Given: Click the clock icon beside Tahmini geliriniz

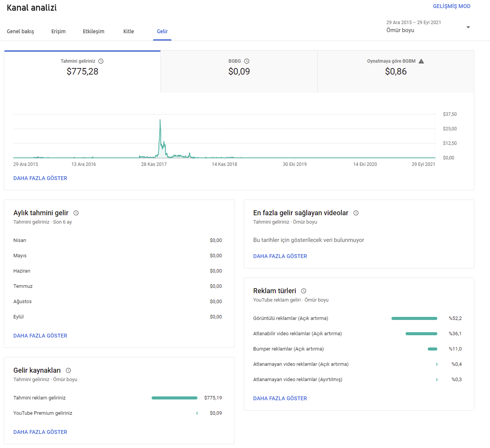Looking at the screenshot, I should 101,61.
